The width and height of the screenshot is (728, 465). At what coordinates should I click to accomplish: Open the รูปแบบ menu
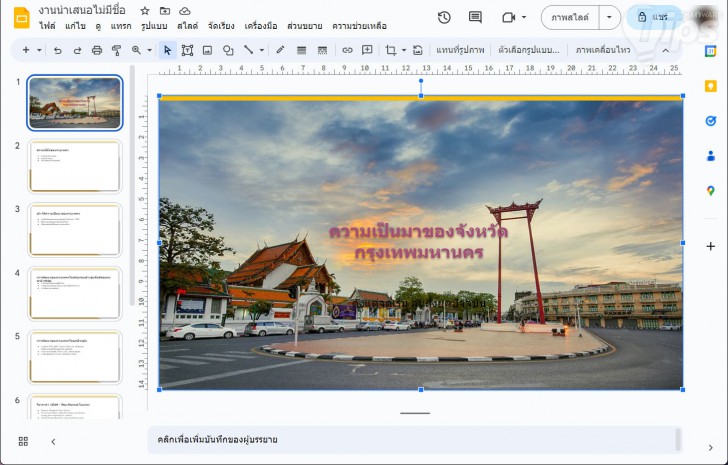click(154, 26)
